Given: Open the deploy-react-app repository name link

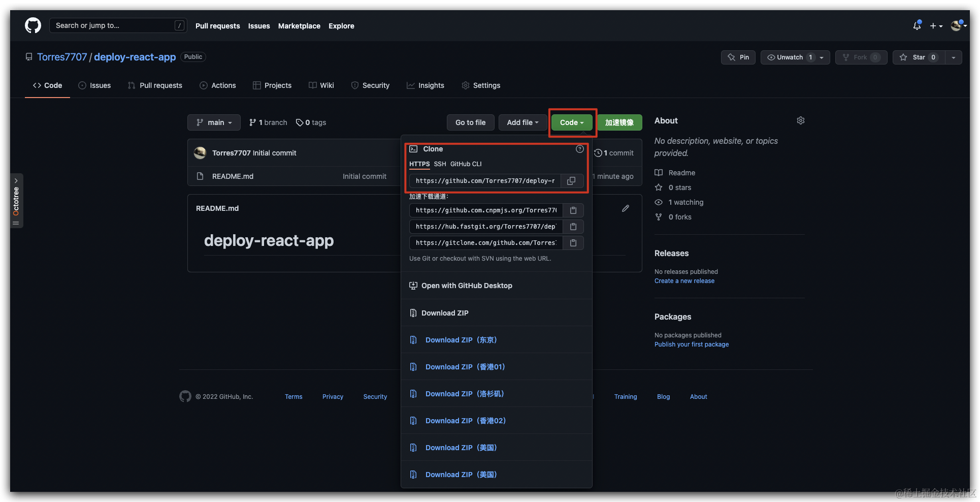Looking at the screenshot, I should click(135, 57).
